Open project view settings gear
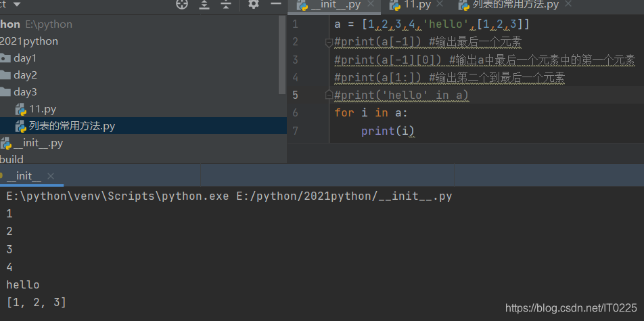This screenshot has height=321, width=644. (x=254, y=5)
